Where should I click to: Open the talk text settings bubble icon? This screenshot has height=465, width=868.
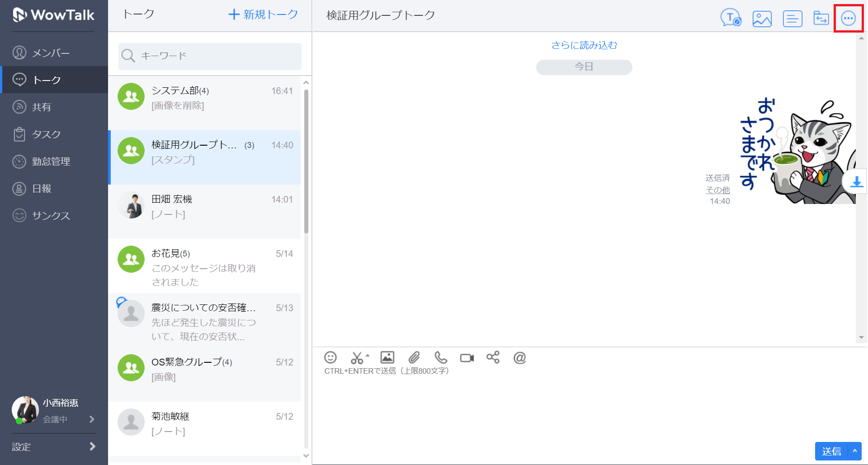pyautogui.click(x=731, y=18)
